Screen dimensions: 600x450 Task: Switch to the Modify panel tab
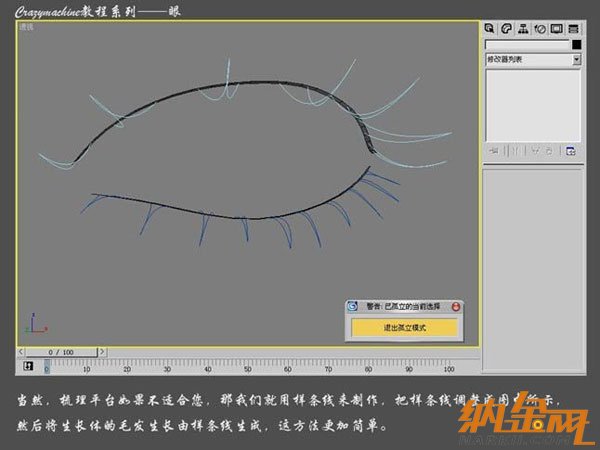tap(506, 29)
